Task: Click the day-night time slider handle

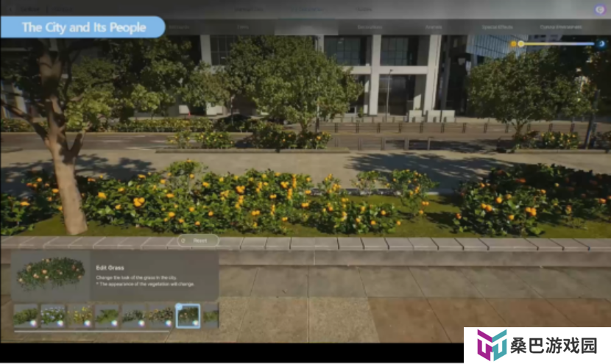Action: [x=521, y=44]
